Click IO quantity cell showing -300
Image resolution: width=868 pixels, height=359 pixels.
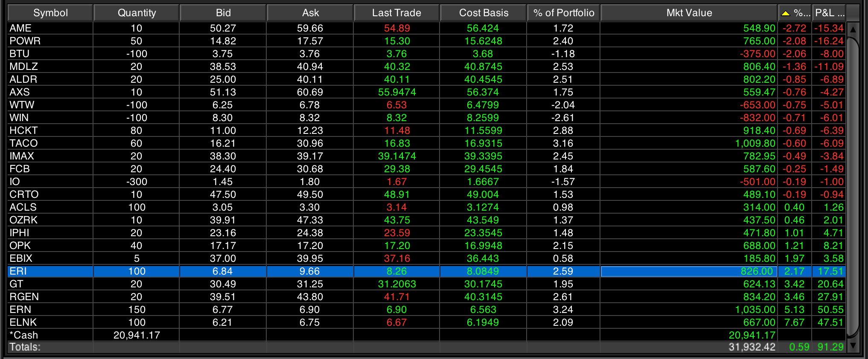137,182
